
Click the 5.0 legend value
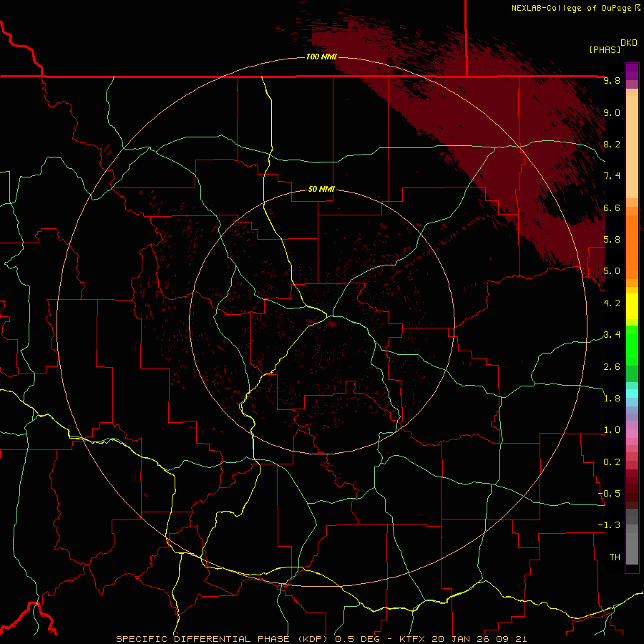coord(612,271)
